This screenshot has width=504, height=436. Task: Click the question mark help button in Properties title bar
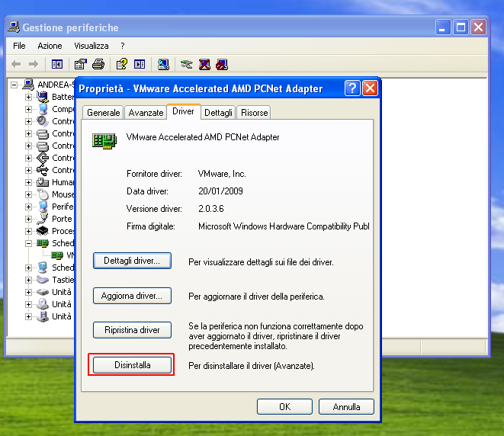[352, 88]
